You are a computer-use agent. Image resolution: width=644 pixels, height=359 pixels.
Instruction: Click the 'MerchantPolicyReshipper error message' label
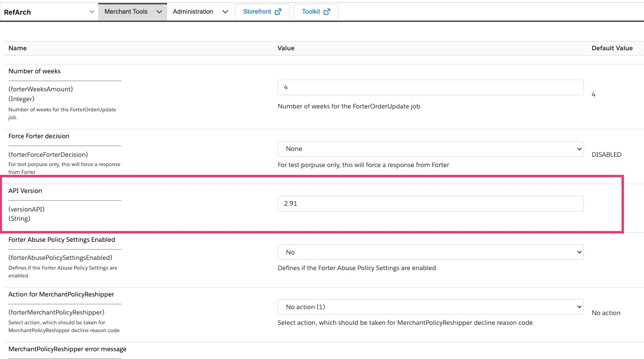[x=67, y=349]
